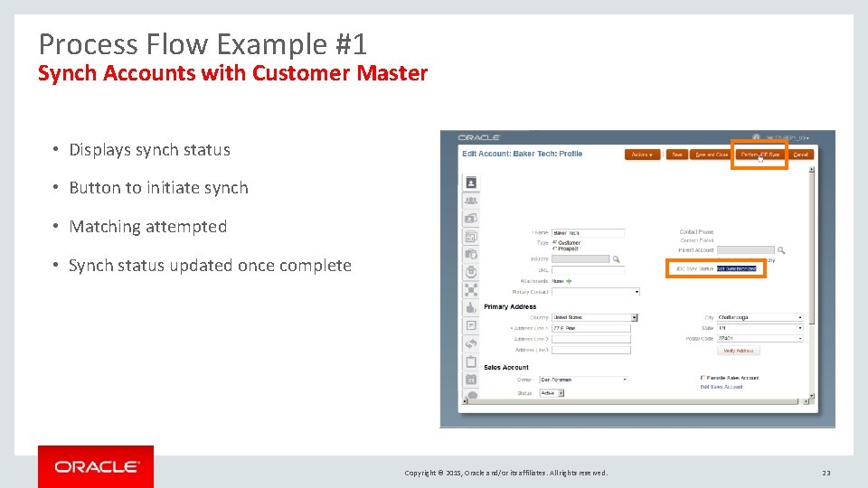Image resolution: width=868 pixels, height=488 pixels.
Task: Click the globe icon in Oracle header
Action: [756, 136]
